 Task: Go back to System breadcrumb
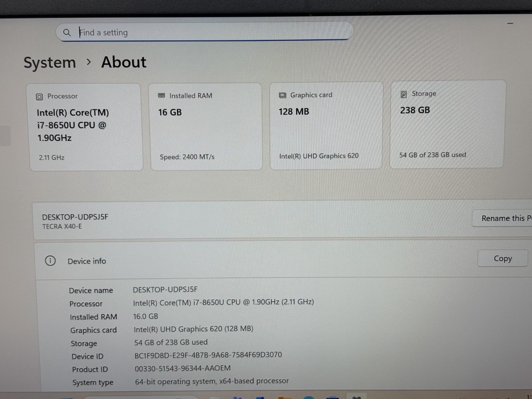50,63
